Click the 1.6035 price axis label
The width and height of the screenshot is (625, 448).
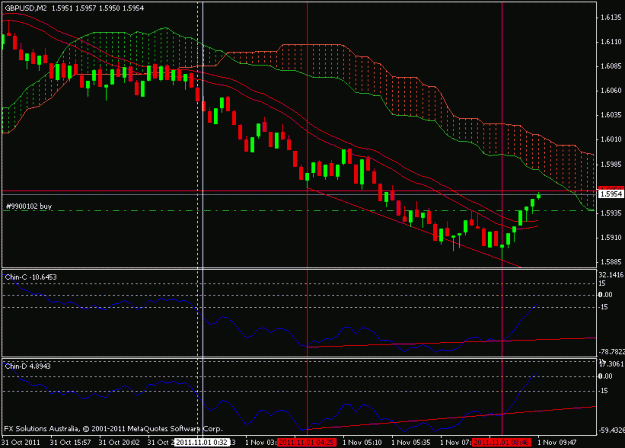(611, 115)
